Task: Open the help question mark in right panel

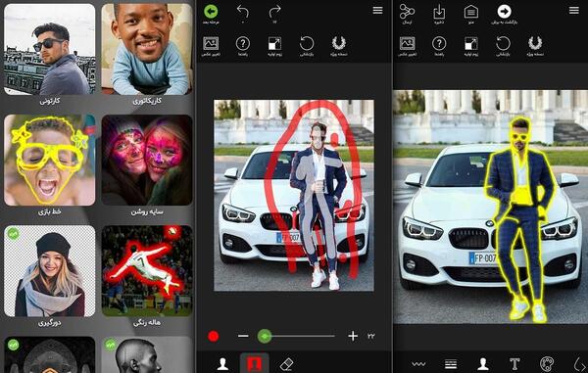Action: coord(439,43)
